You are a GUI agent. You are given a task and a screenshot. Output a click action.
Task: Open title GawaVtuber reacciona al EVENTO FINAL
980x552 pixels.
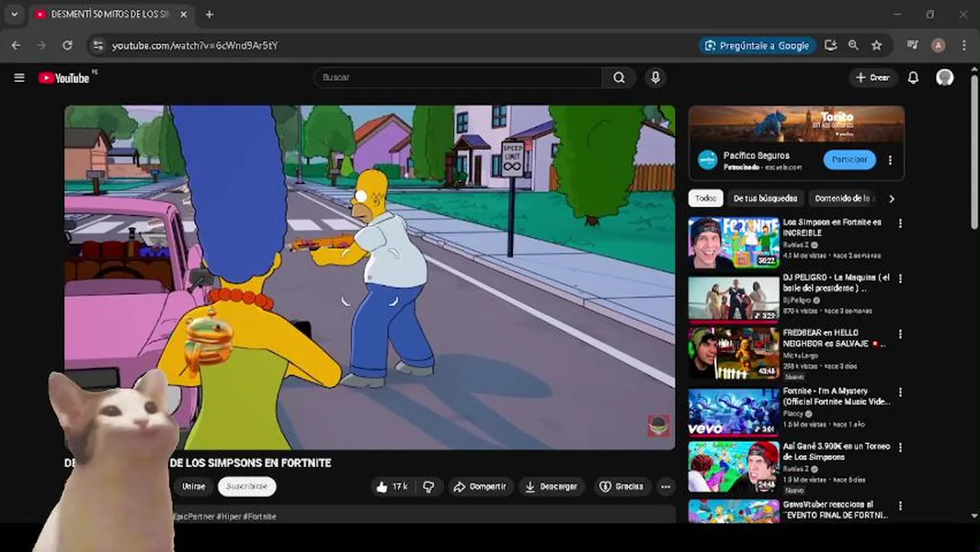(836, 510)
